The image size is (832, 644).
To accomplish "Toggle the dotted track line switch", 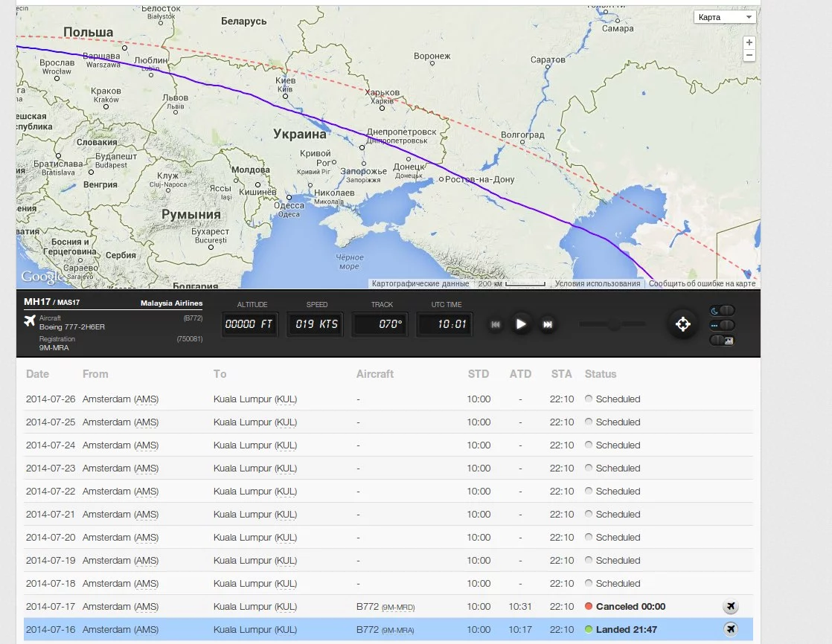I will (x=722, y=325).
